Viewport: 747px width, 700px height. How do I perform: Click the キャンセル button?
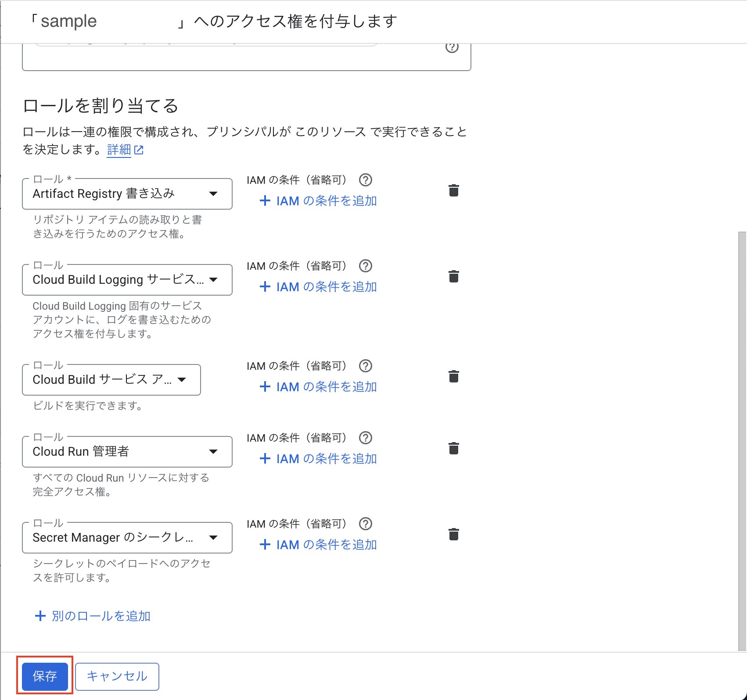(x=117, y=676)
